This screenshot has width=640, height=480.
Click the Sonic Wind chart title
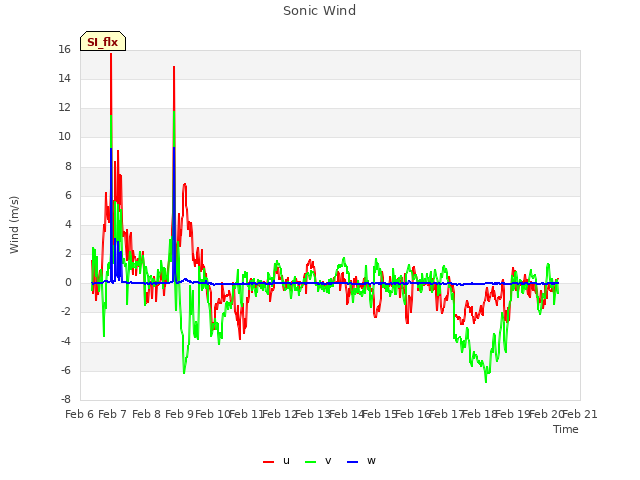tap(320, 11)
